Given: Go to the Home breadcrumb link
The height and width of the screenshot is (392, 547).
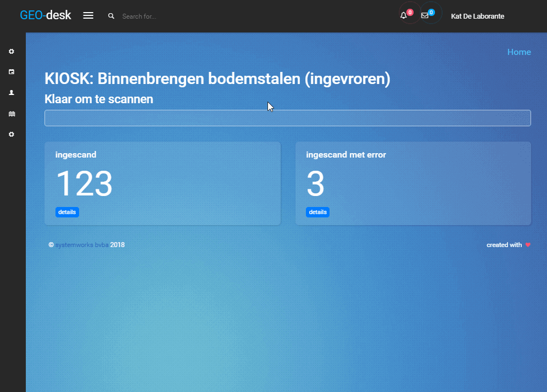Looking at the screenshot, I should 519,52.
